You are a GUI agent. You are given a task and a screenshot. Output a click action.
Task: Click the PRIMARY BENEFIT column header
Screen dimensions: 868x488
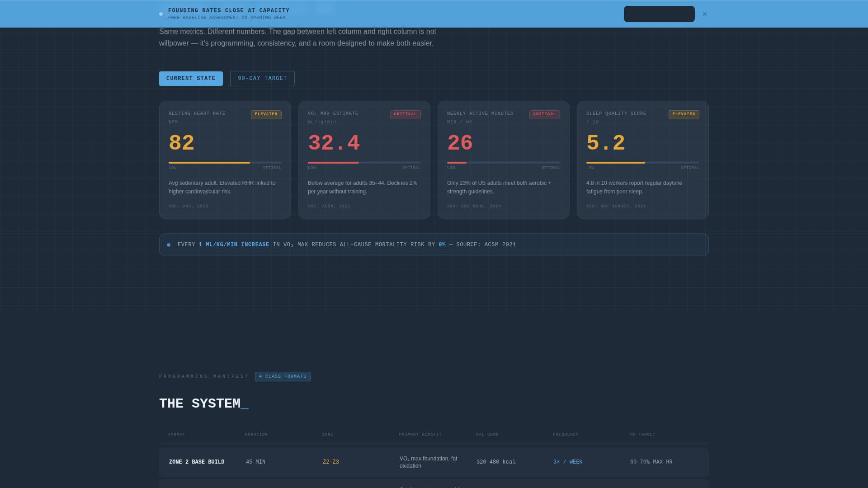coord(420,435)
